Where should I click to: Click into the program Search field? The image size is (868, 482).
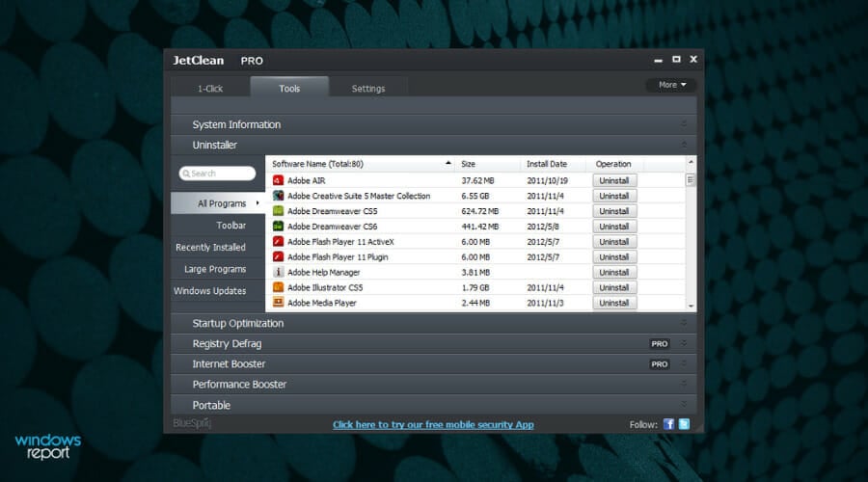(x=218, y=174)
